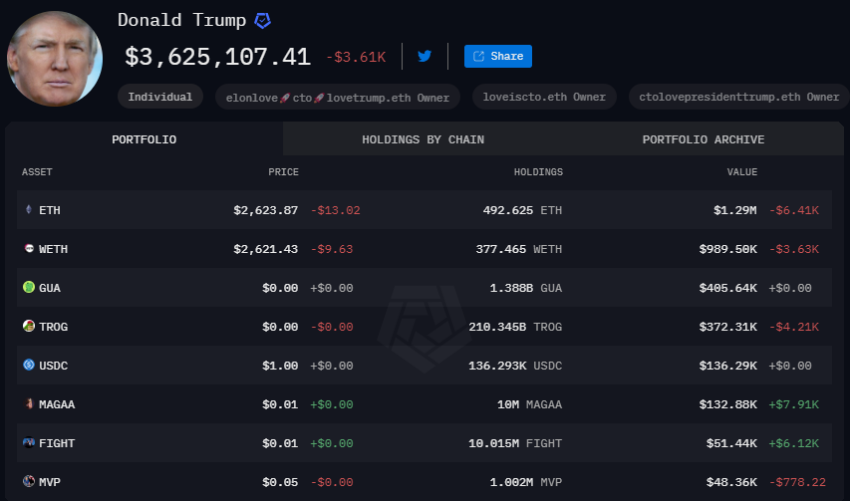Click the WETH price change -$9.63
850x501 pixels.
pyautogui.click(x=332, y=249)
